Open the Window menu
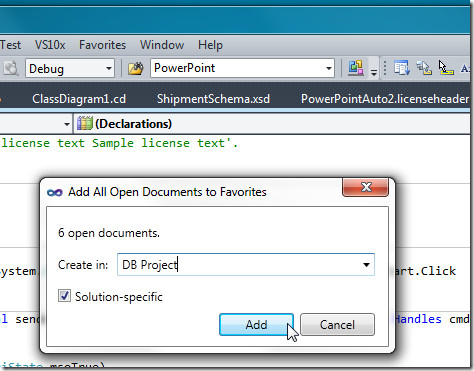This screenshot has height=371, width=474. [x=162, y=45]
